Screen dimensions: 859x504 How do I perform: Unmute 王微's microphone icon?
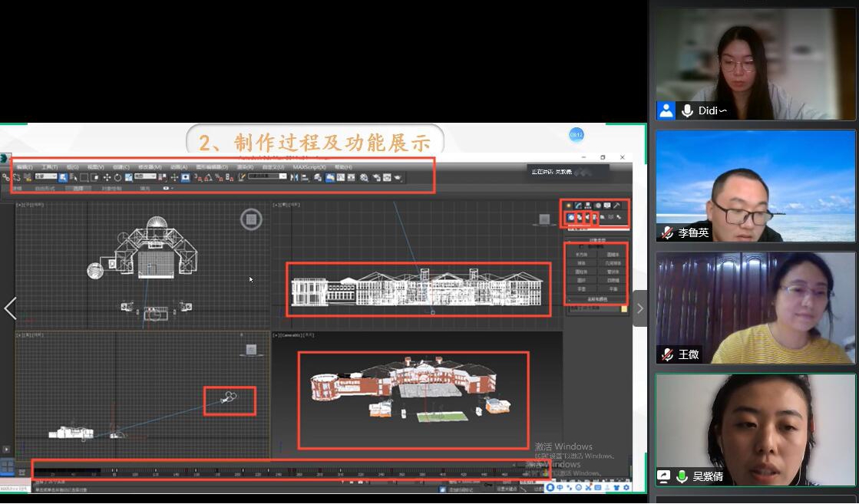pyautogui.click(x=667, y=354)
